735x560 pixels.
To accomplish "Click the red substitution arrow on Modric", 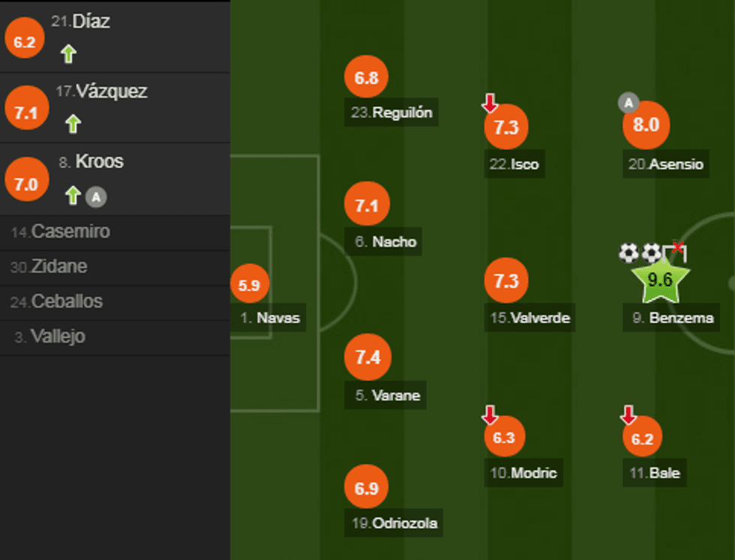I will pos(490,415).
